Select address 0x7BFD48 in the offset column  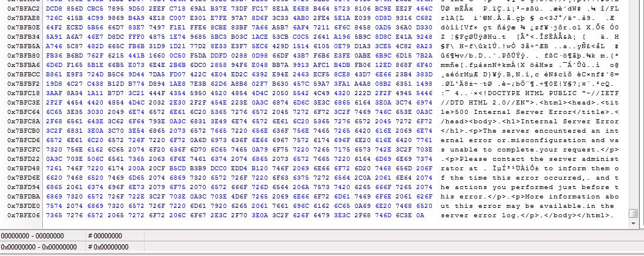(24, 168)
